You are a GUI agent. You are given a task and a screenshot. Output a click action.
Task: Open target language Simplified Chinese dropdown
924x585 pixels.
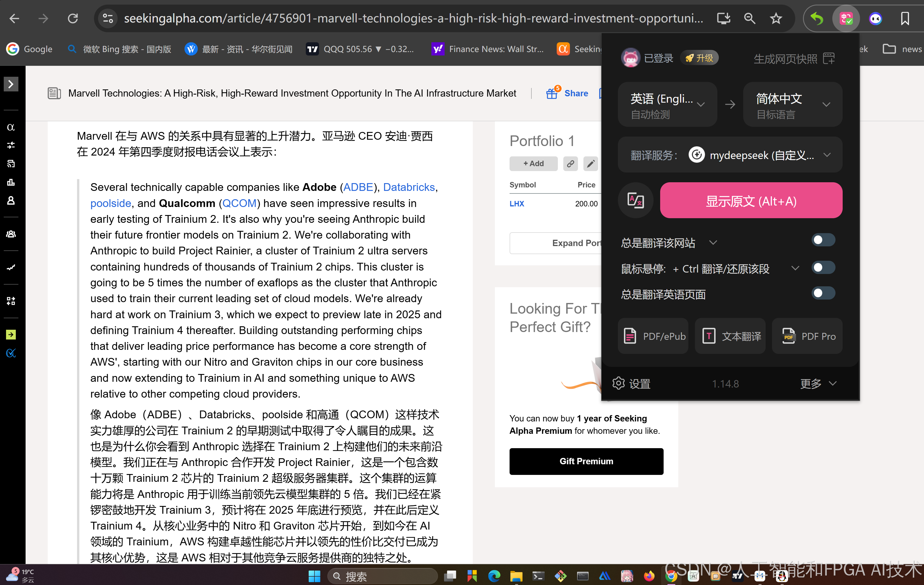(792, 104)
